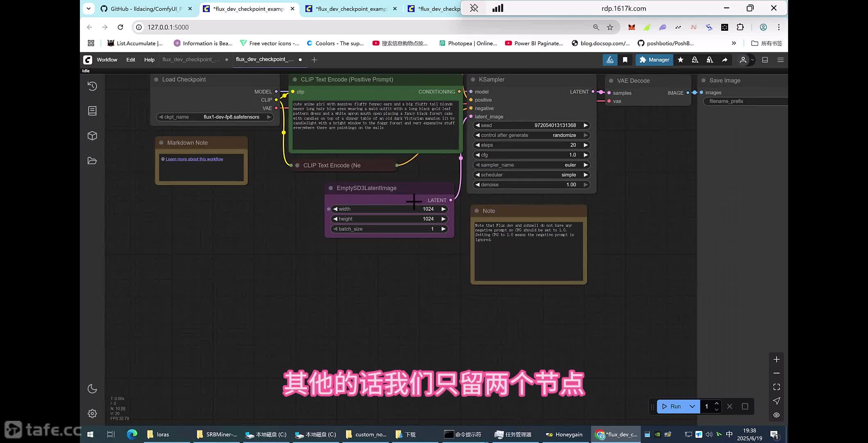Click the positive prompt text area

pyautogui.click(x=375, y=124)
